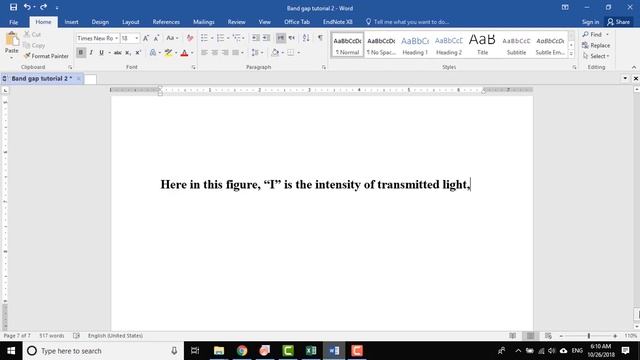Switch to Web Layout view in status bar
This screenshot has height=360, width=640.
coord(548,336)
